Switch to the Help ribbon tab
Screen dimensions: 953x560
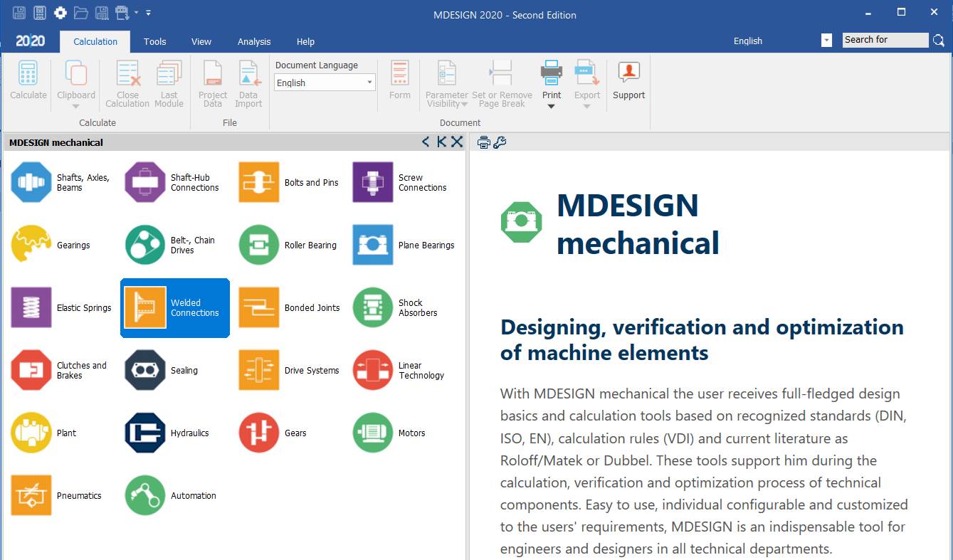click(305, 41)
